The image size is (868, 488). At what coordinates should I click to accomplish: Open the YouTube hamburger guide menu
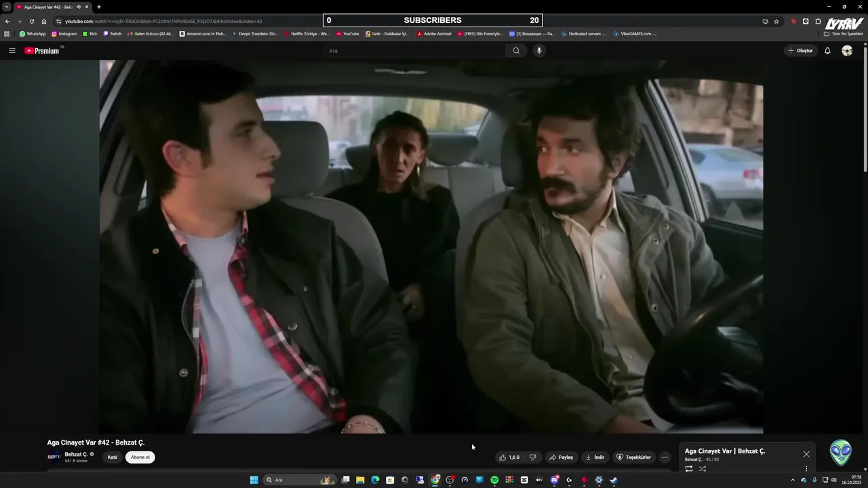(12, 51)
